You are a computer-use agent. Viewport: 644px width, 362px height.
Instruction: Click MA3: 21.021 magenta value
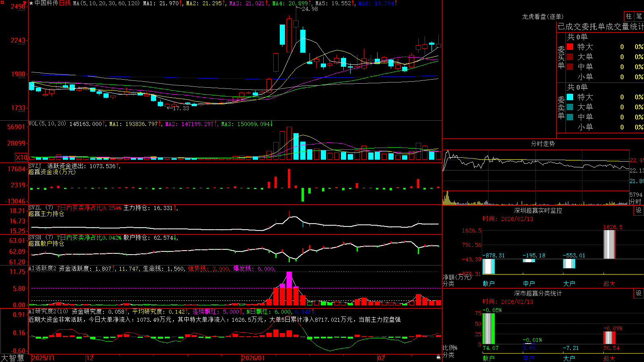pyautogui.click(x=249, y=3)
